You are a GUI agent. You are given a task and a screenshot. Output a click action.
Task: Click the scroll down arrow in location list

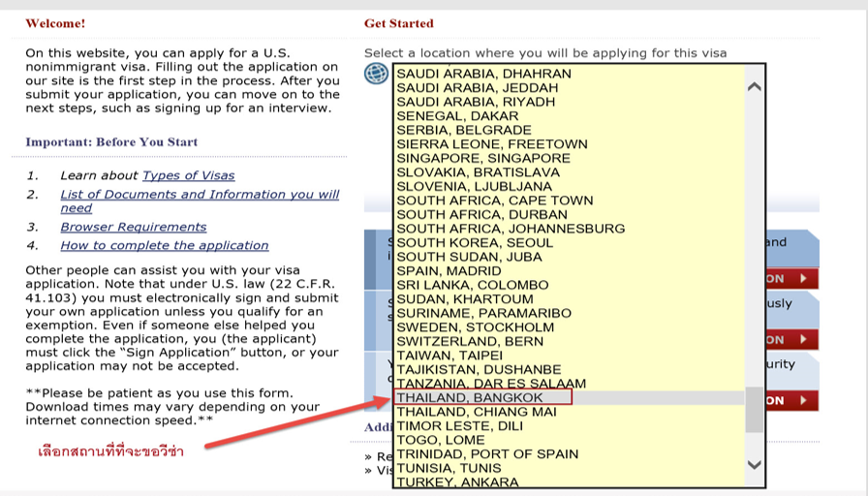click(x=755, y=465)
